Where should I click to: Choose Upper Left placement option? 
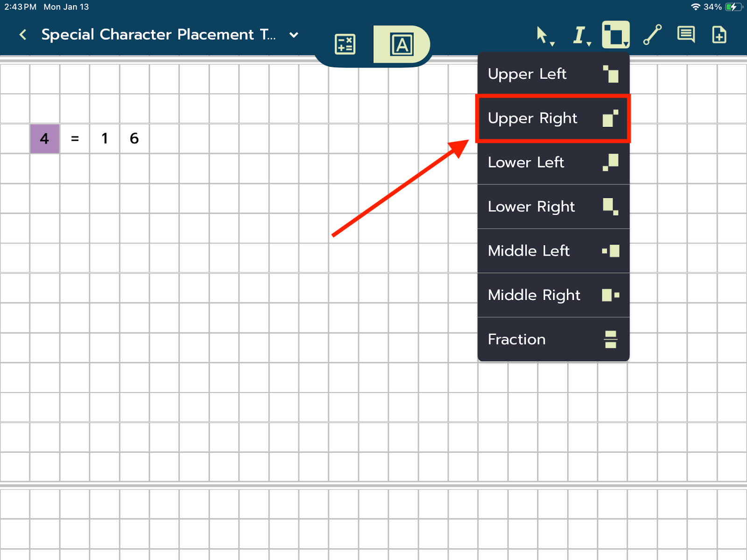(x=553, y=74)
